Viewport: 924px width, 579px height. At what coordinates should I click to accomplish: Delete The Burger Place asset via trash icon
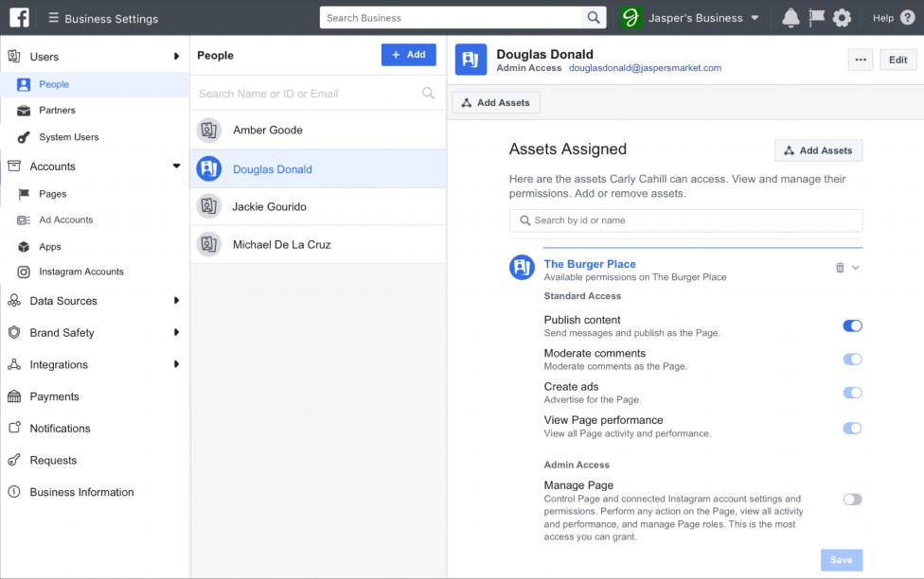tap(840, 268)
